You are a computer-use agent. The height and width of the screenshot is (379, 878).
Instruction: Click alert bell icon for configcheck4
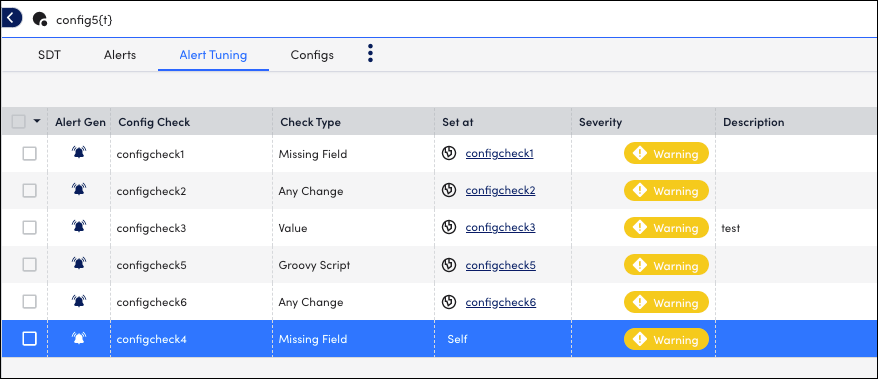click(x=79, y=338)
